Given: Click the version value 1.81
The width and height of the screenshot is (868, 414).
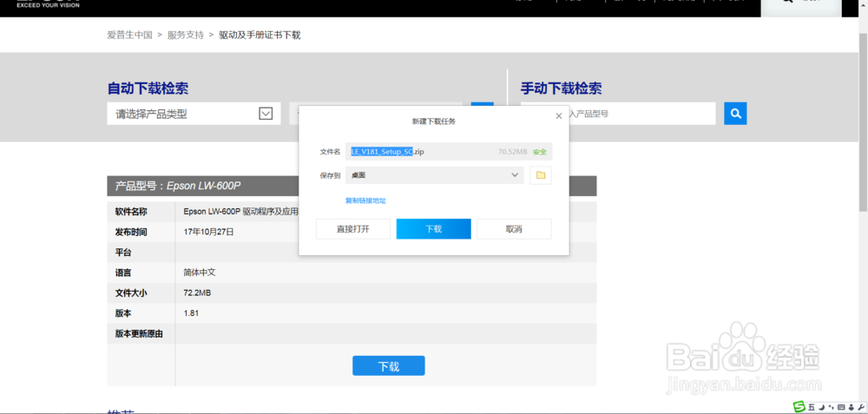Looking at the screenshot, I should (191, 313).
